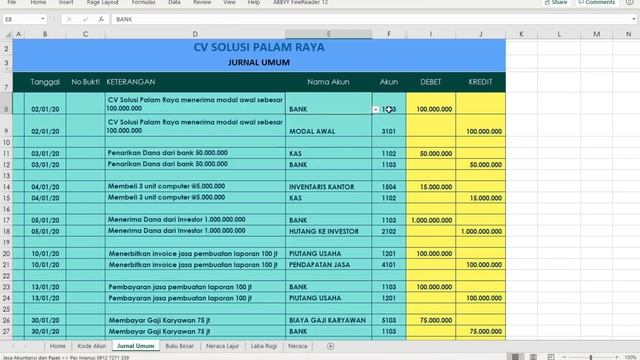Viewport: 640px width, 360px height.
Task: Open the Home ribbon tab
Action: [x=38, y=2]
